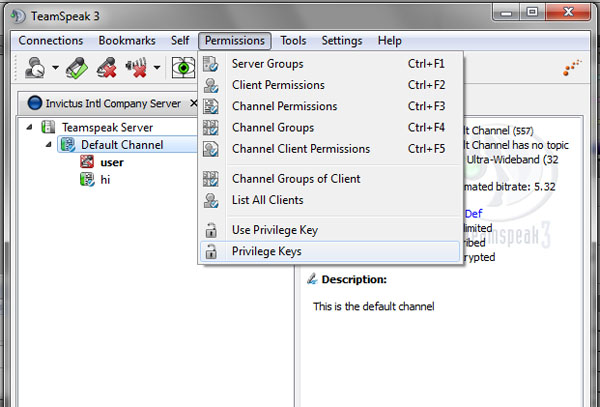Image resolution: width=600 pixels, height=407 pixels.
Task: Click the Teamspeak Server icon in tree
Action: click(x=48, y=127)
